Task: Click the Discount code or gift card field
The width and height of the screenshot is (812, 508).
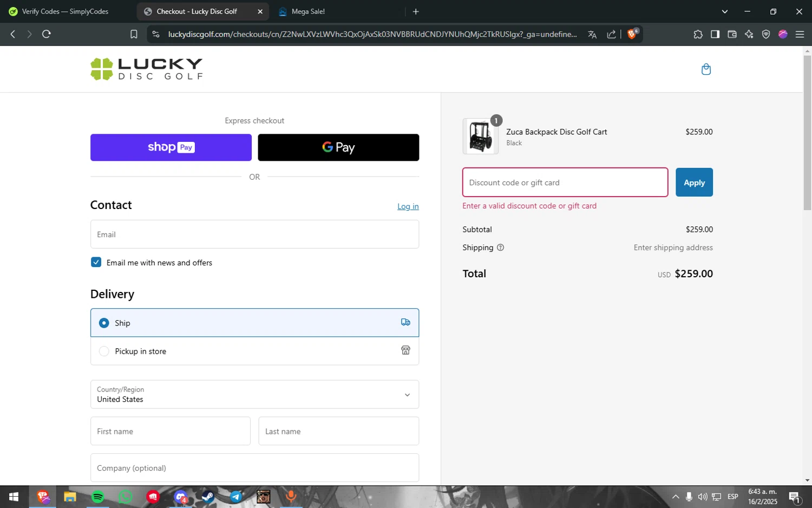Action: click(x=565, y=183)
